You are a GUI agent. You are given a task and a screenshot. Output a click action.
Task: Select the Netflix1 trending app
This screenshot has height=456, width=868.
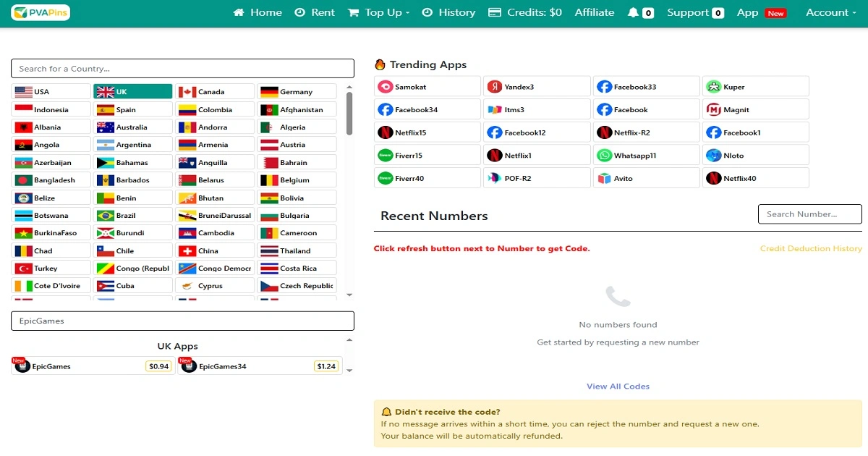[x=537, y=155]
